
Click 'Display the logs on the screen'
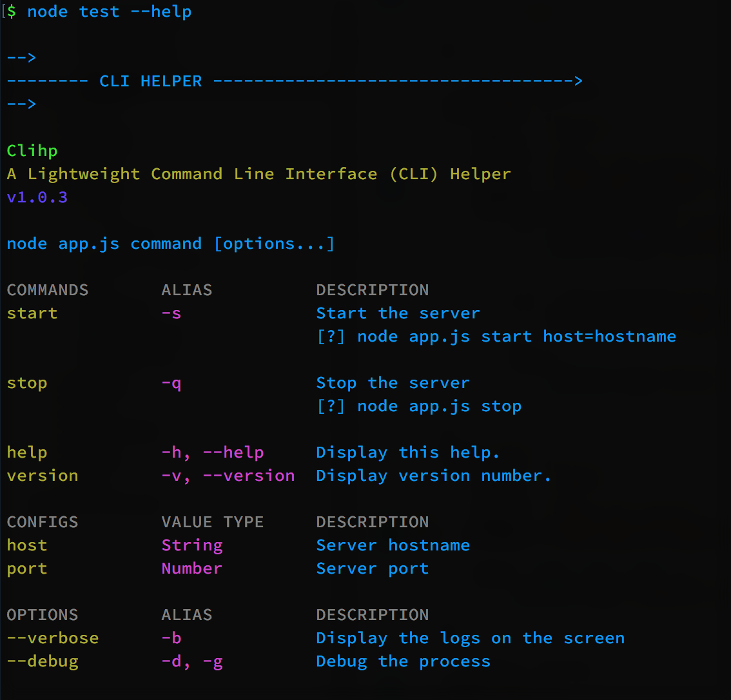click(x=471, y=638)
